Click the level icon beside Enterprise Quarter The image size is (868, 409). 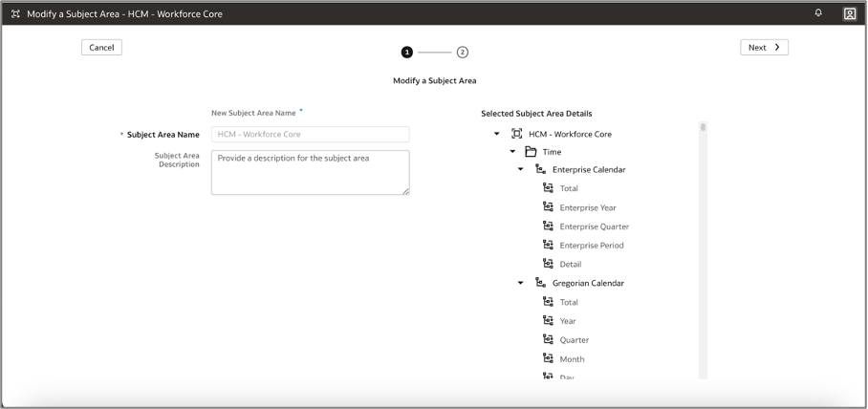(x=548, y=226)
